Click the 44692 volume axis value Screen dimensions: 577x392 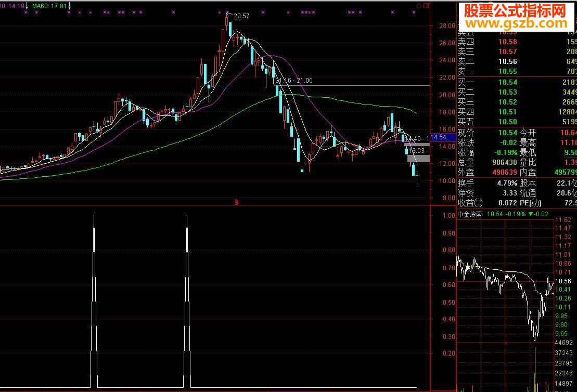coord(564,343)
